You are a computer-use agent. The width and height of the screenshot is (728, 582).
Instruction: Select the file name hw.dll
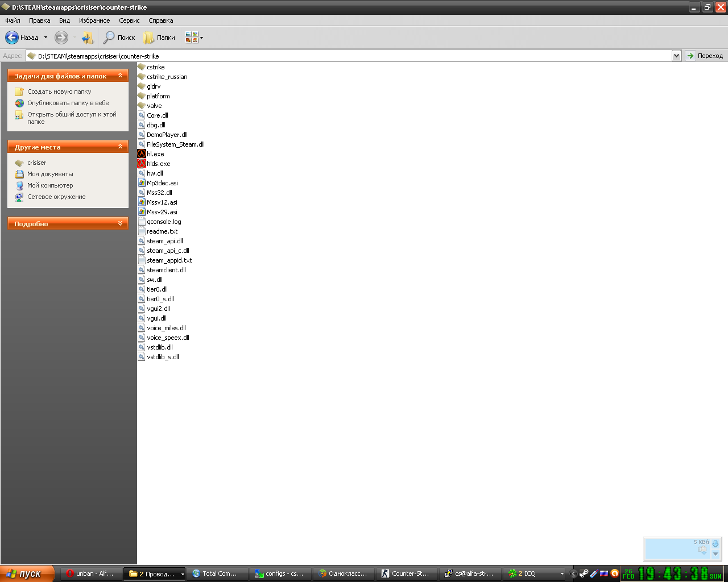155,173
